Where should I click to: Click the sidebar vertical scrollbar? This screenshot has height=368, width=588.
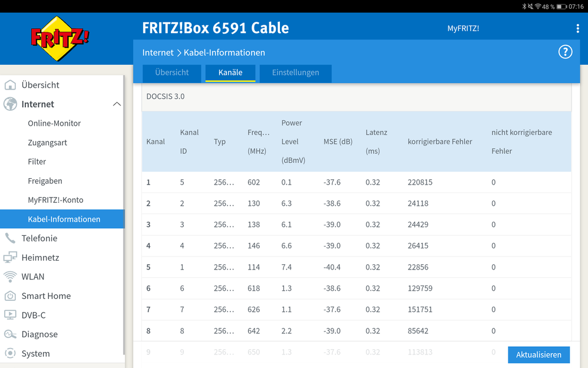coord(124,215)
